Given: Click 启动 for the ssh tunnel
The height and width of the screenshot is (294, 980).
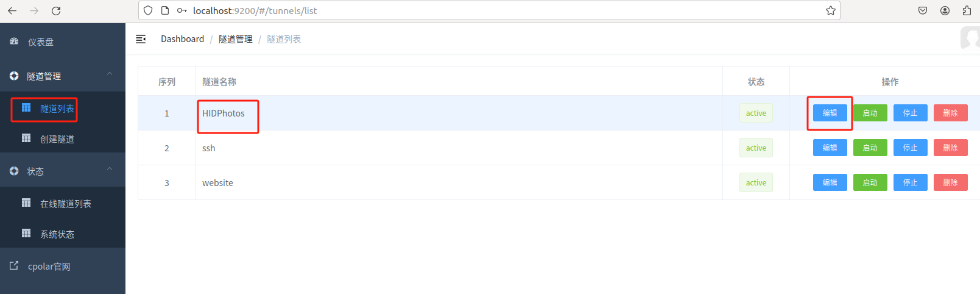Looking at the screenshot, I should point(870,148).
